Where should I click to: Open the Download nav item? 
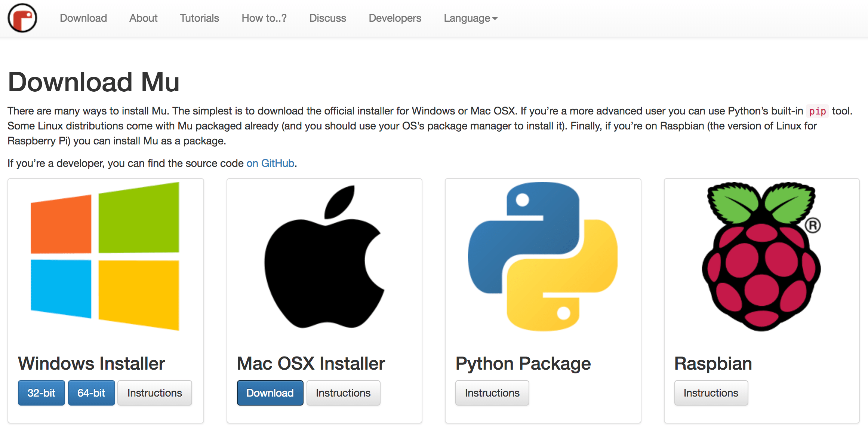(x=83, y=18)
